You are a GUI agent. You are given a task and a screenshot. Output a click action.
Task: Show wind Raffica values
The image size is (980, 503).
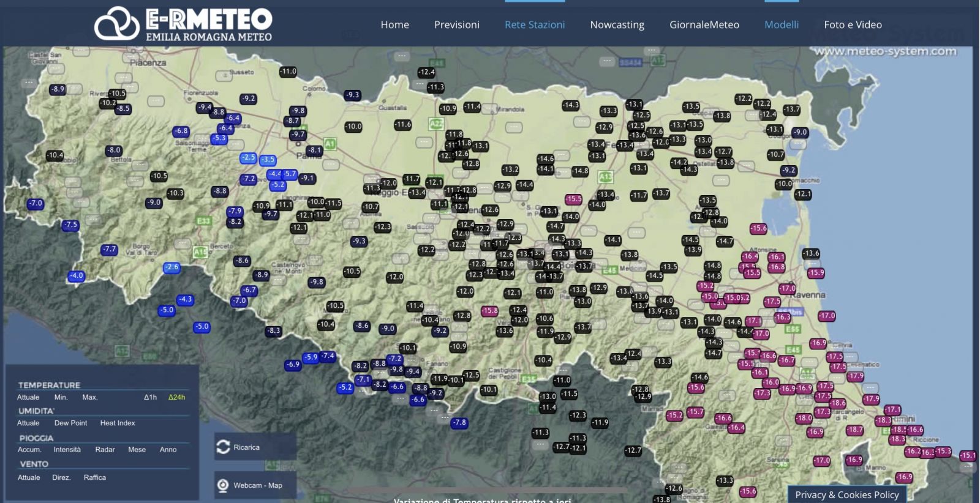coord(94,478)
